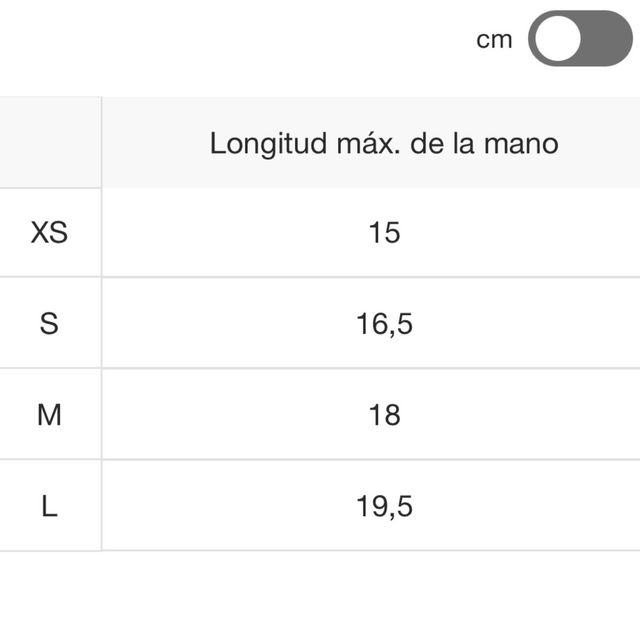Click the value 19,5 in the L row
The width and height of the screenshot is (640, 618).
pyautogui.click(x=384, y=506)
